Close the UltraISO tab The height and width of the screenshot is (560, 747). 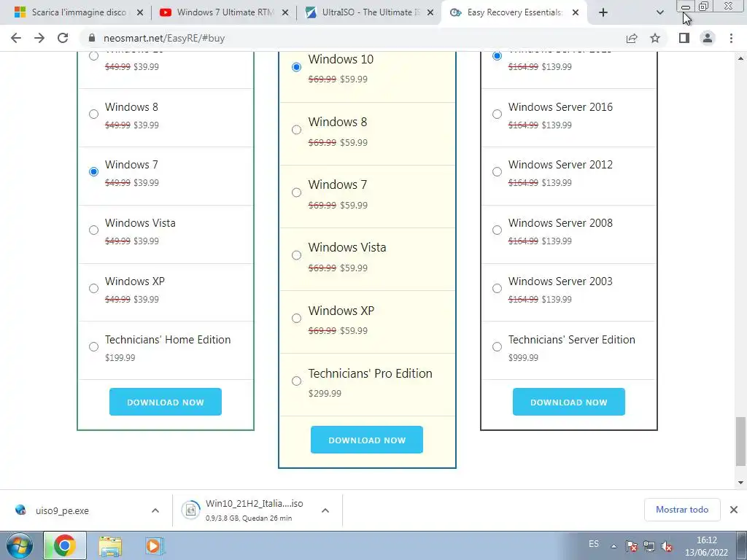tap(430, 12)
